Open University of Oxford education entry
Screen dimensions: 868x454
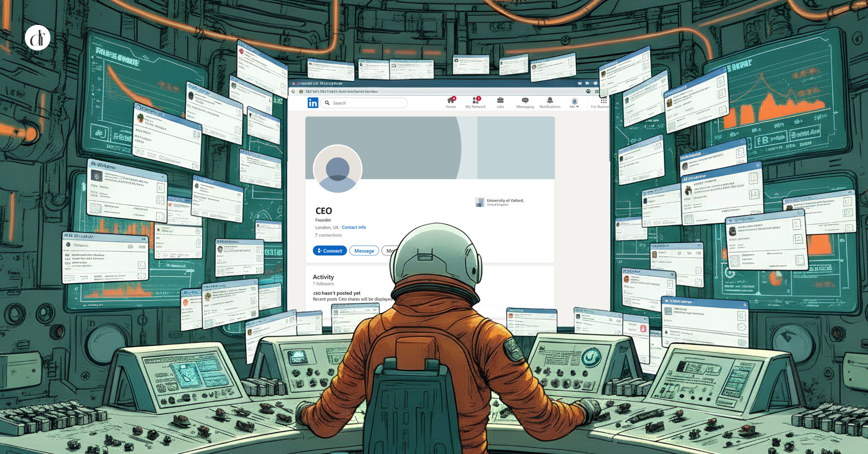[x=505, y=201]
